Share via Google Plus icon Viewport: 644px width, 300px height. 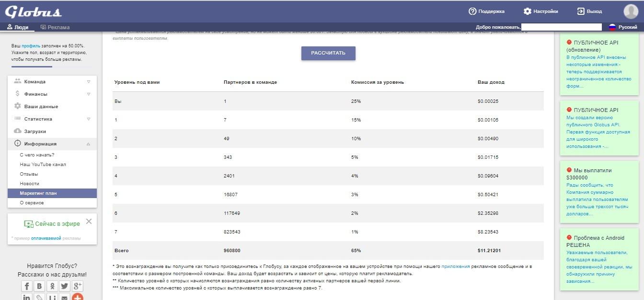[x=77, y=286]
